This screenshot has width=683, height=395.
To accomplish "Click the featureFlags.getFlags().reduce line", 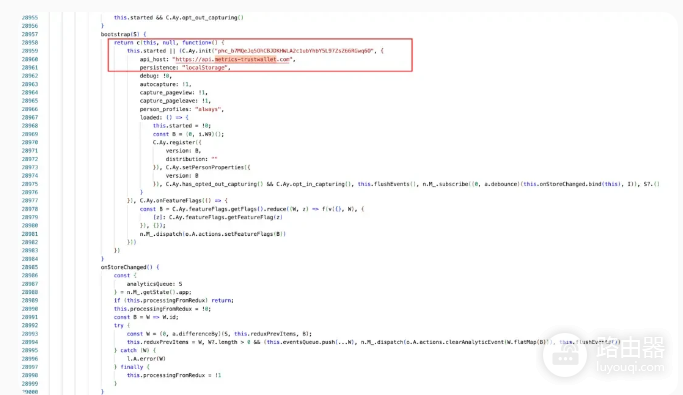I will point(252,209).
